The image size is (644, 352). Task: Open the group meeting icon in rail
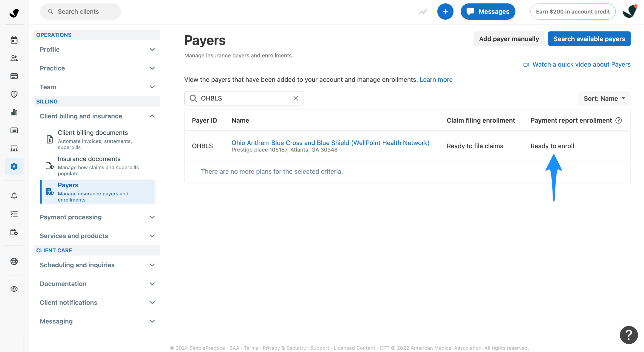pyautogui.click(x=14, y=148)
